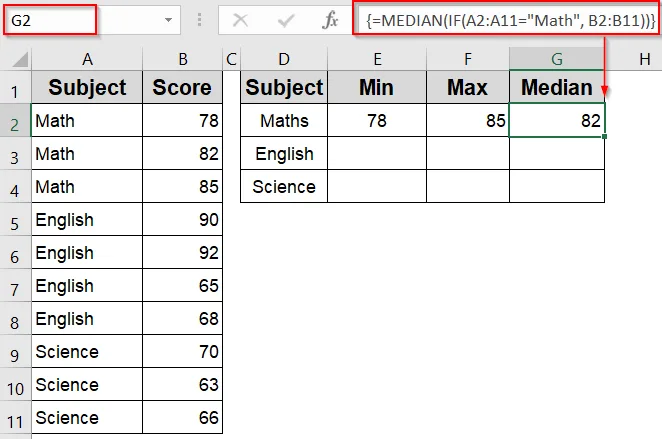Select the empty Min cell for English
Screen dimensions: 662x439
coord(377,153)
